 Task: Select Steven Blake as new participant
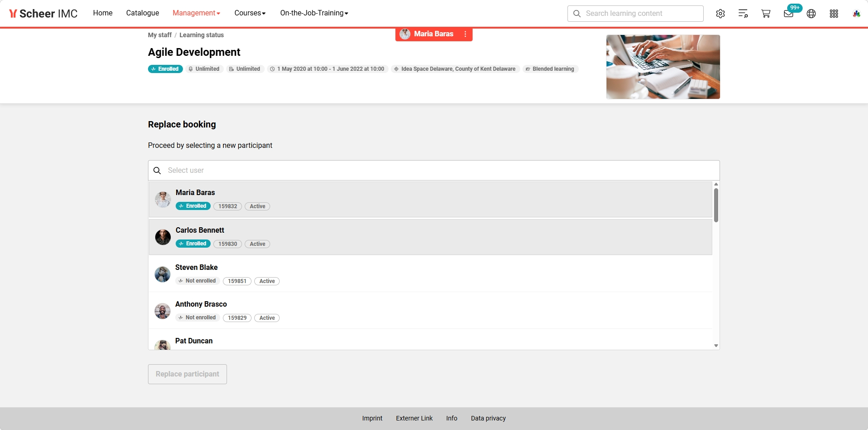(430, 274)
